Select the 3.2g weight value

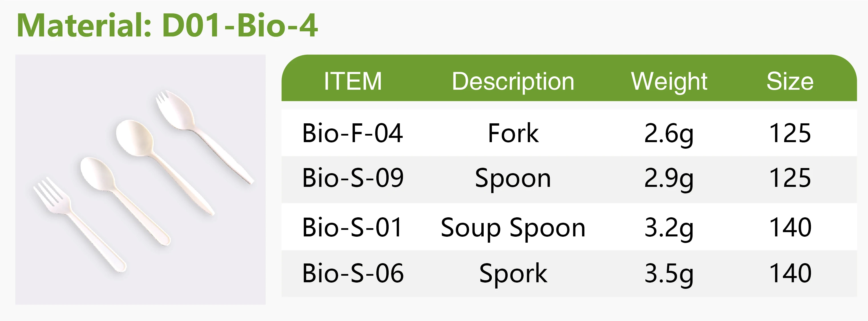(x=669, y=228)
